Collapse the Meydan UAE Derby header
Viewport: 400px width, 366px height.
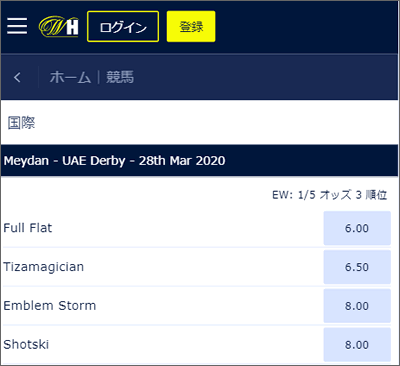coord(200,161)
